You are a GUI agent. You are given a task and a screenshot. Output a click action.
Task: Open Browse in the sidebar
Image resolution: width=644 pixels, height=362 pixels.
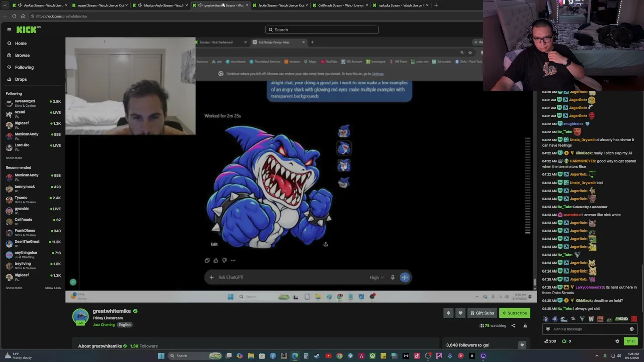(22, 55)
